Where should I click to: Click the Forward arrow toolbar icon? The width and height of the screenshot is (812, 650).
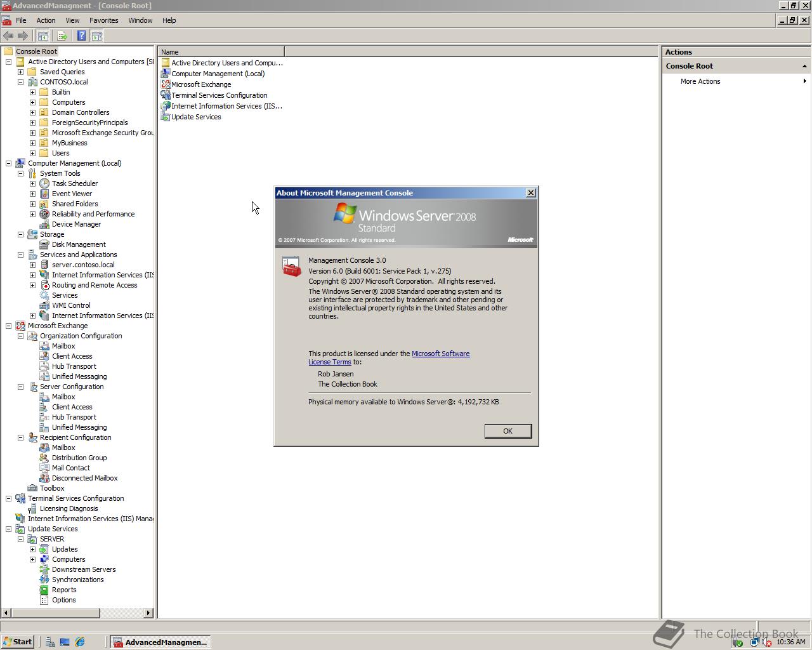[23, 36]
